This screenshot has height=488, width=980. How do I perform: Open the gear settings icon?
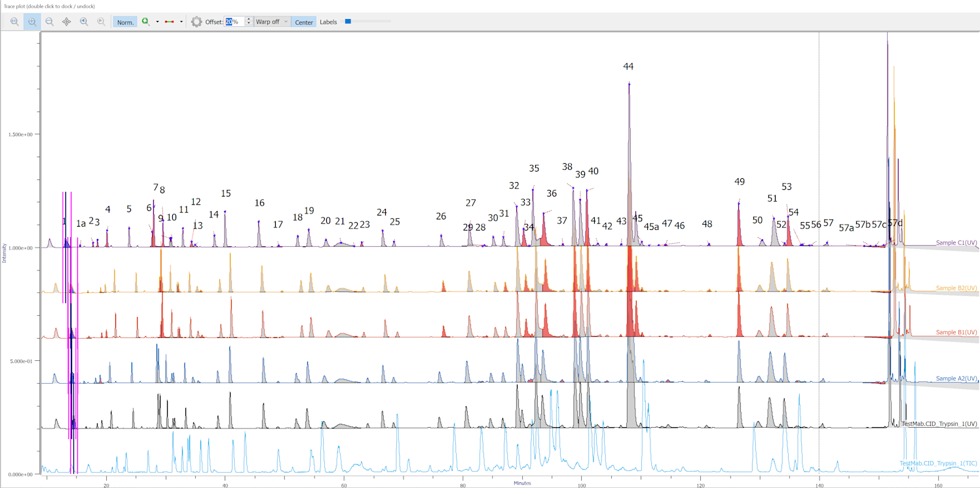coord(197,22)
